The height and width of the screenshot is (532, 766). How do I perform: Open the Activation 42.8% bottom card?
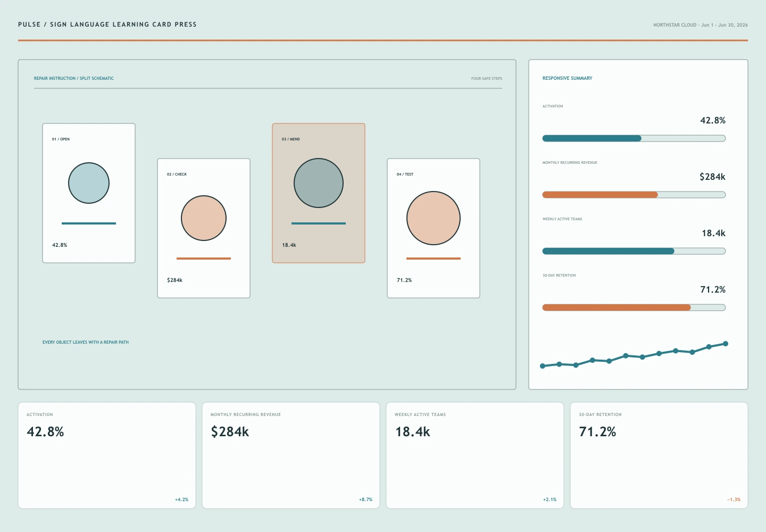click(107, 455)
